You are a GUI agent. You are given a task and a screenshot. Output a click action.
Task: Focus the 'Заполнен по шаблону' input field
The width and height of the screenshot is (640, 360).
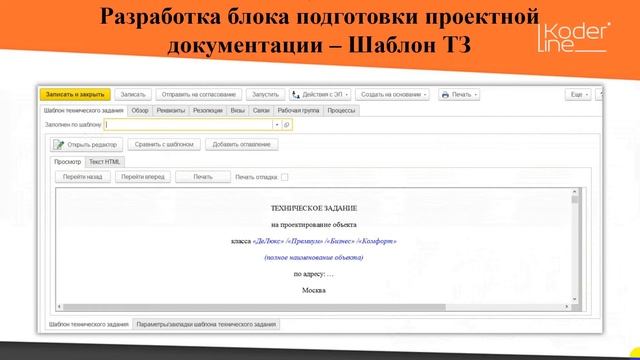[x=188, y=125]
